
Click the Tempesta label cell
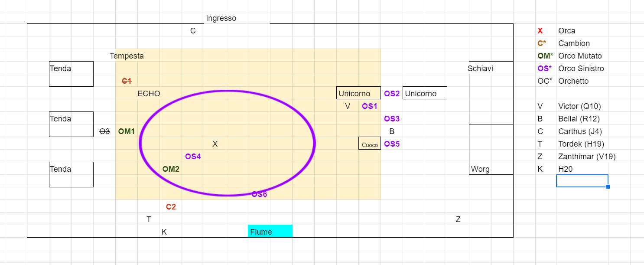pos(127,56)
